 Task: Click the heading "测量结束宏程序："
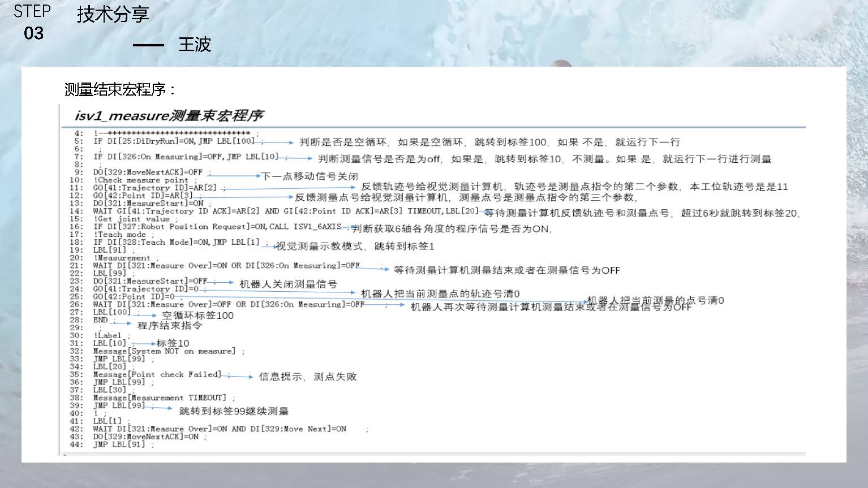click(x=120, y=89)
